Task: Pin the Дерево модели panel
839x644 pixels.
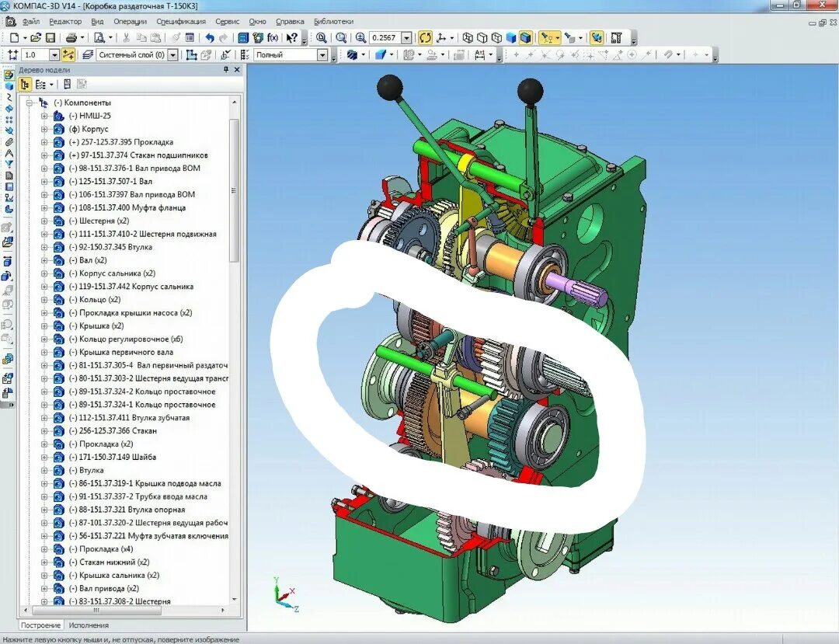Action: click(x=226, y=70)
